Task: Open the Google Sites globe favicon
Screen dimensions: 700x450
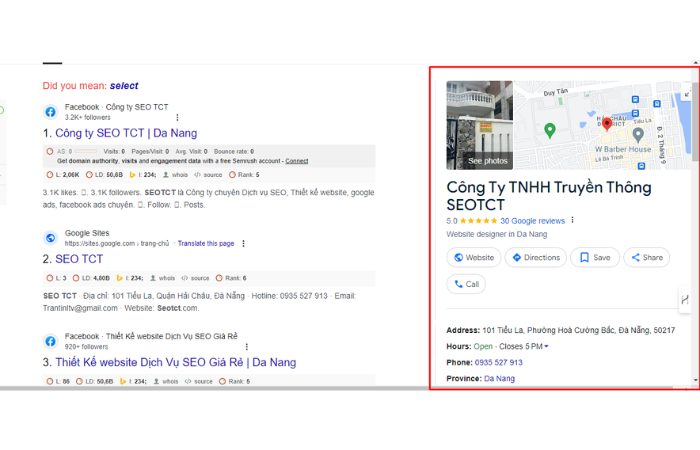Action: click(50, 238)
